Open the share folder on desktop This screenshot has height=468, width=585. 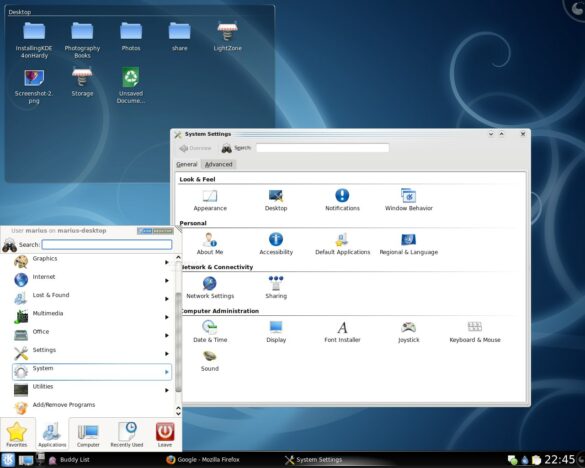click(179, 37)
